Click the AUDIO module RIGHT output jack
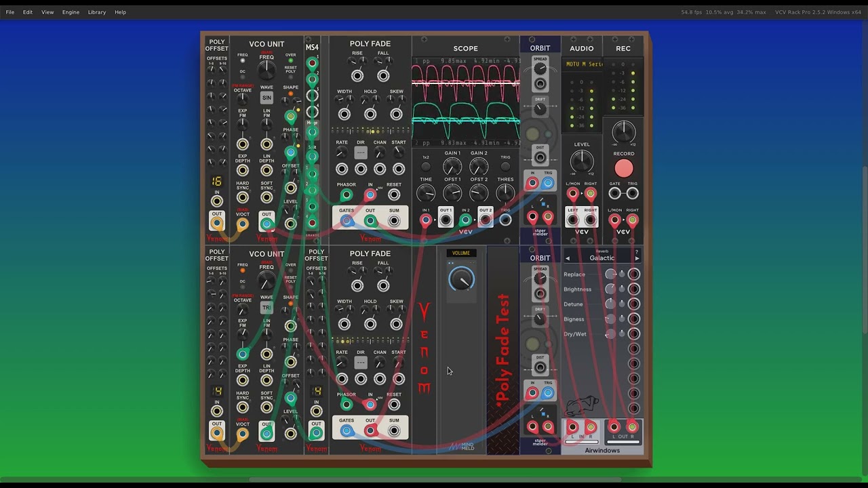This screenshot has width=868, height=488. tap(591, 220)
